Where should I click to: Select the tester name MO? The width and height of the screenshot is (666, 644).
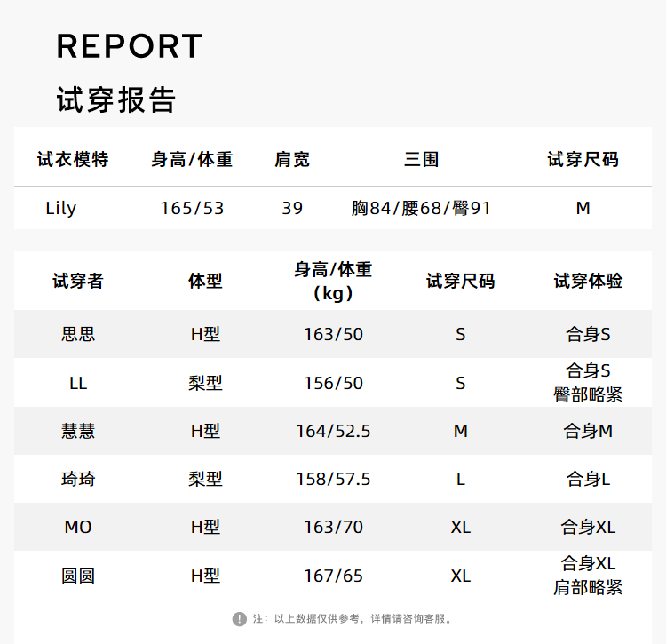point(78,528)
